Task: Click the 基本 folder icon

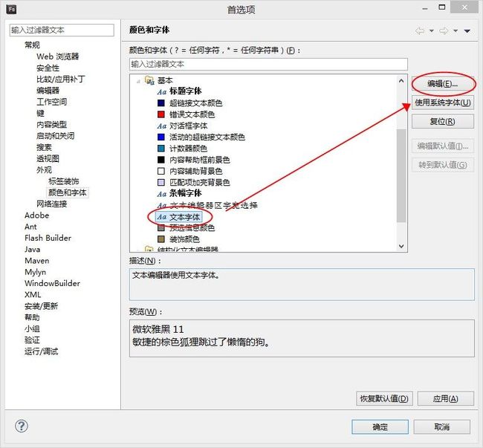Action: tap(149, 80)
